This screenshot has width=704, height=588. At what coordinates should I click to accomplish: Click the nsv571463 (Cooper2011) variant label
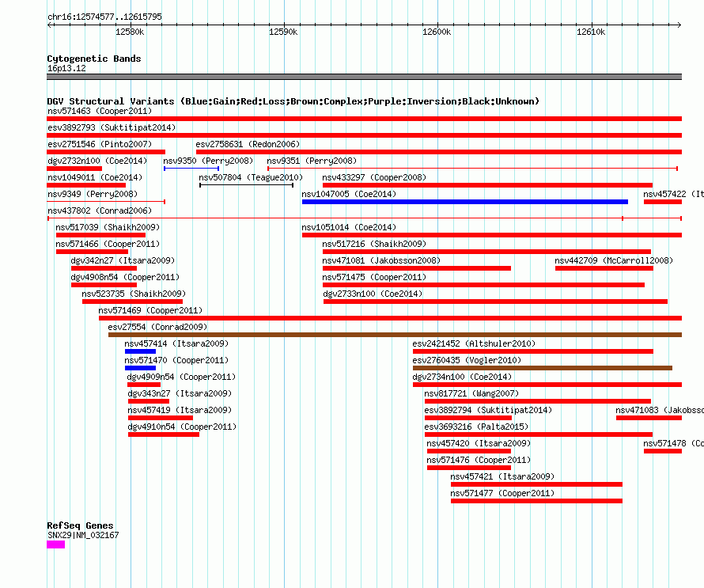(100, 111)
